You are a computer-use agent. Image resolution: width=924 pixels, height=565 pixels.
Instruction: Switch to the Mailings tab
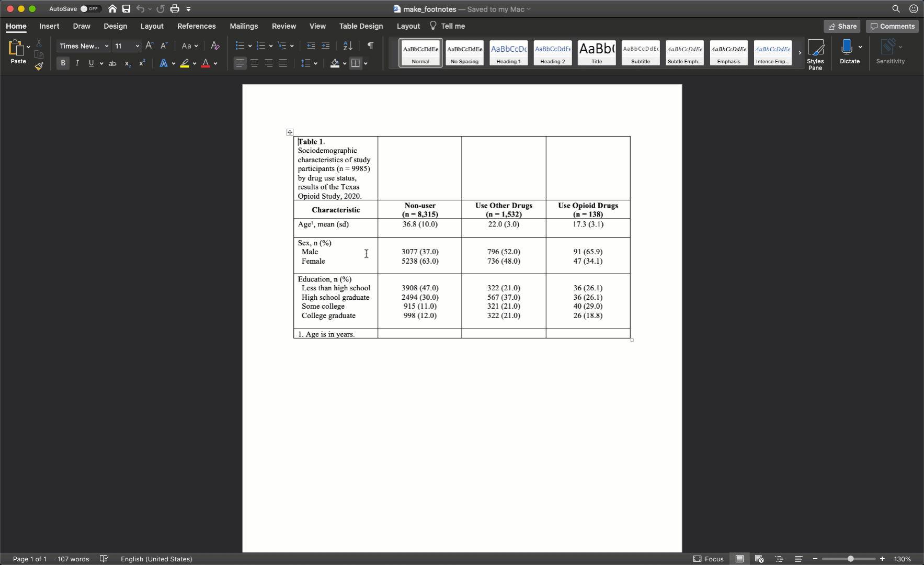(x=244, y=26)
